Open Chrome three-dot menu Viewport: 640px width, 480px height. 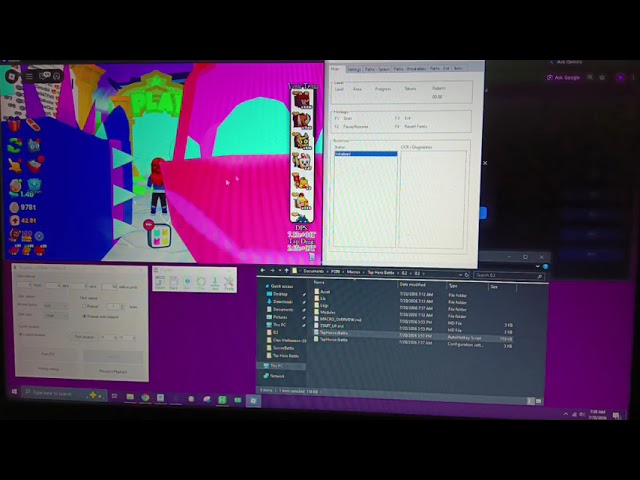coord(633,77)
